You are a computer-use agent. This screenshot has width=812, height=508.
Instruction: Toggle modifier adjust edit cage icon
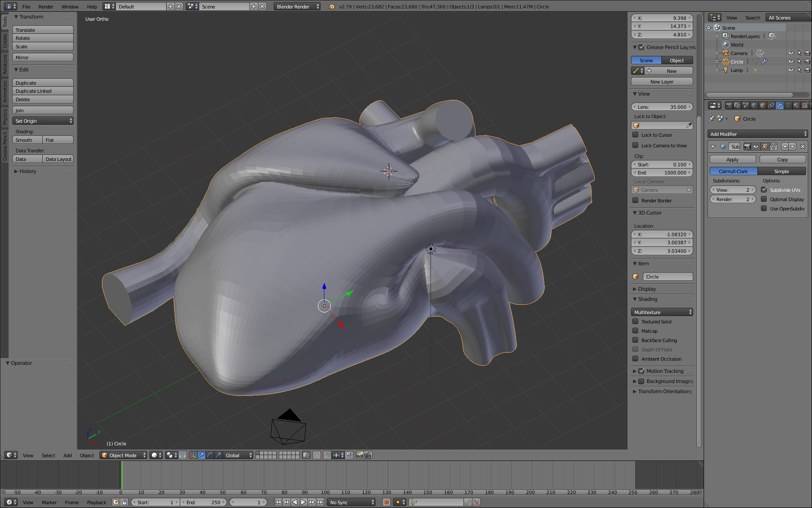tap(774, 146)
